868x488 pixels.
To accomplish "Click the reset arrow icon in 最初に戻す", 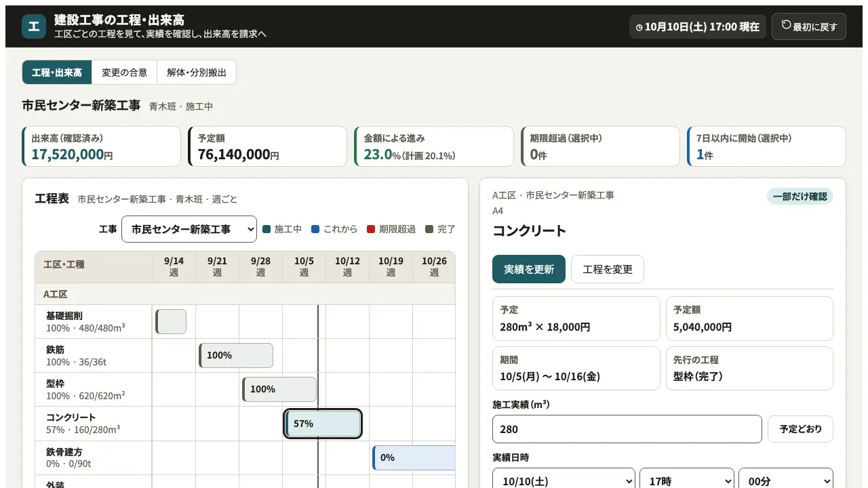I will tap(787, 25).
